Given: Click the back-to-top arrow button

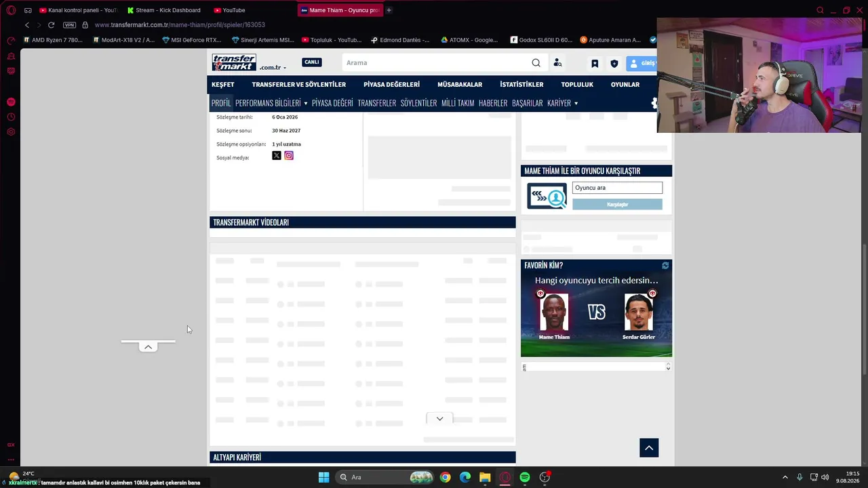Looking at the screenshot, I should pos(649,448).
